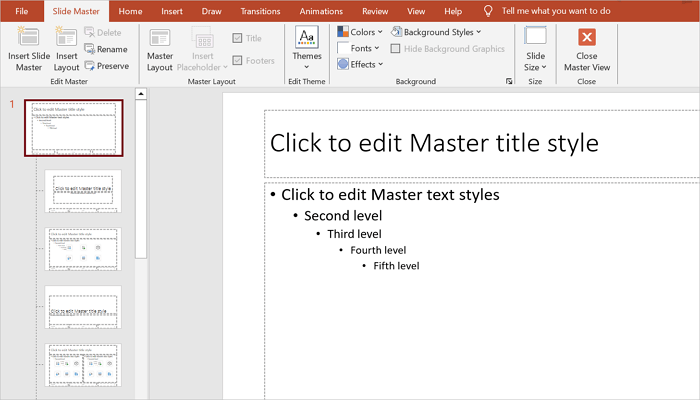This screenshot has width=700, height=400.
Task: Click thumbnail pane scroll up arrow
Action: pos(141,94)
